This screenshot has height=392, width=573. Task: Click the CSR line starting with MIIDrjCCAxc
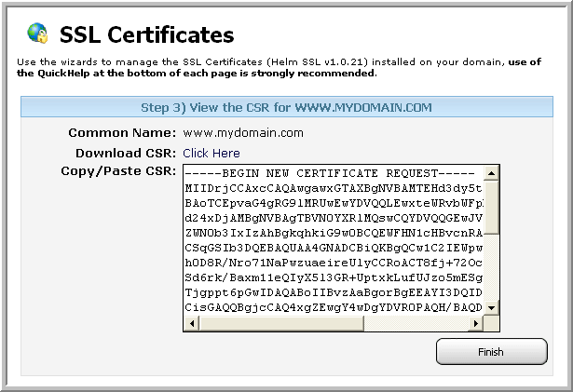[x=334, y=188]
